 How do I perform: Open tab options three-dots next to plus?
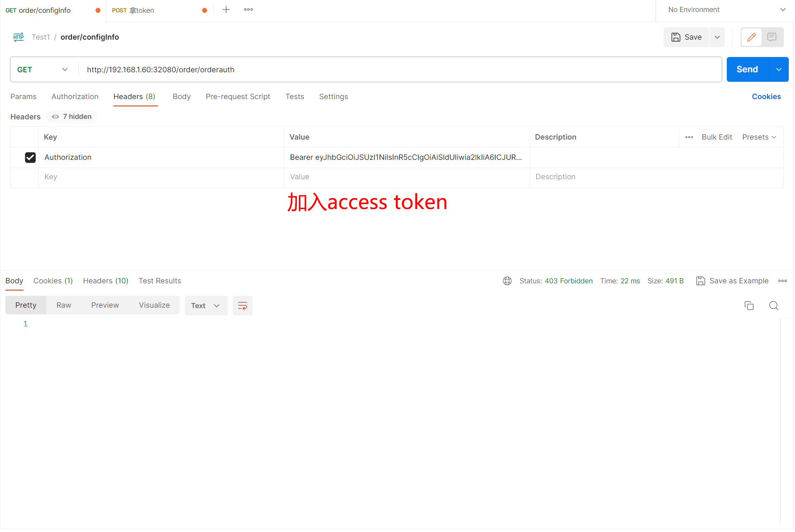click(248, 10)
